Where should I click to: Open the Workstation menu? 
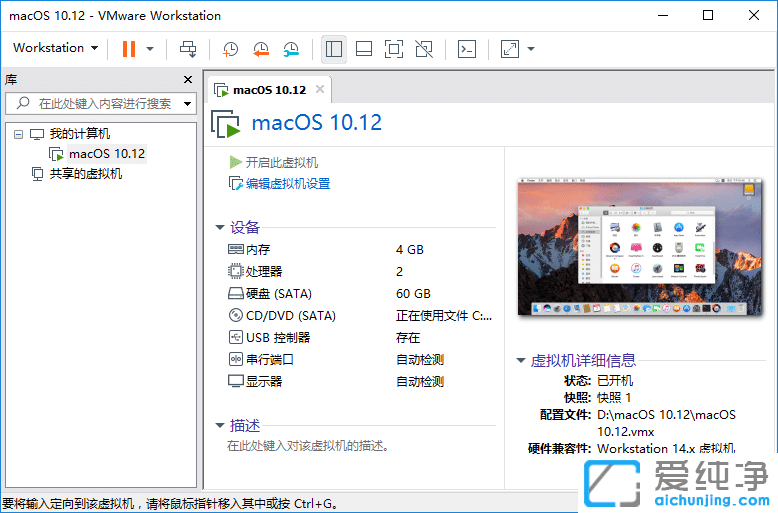point(55,48)
